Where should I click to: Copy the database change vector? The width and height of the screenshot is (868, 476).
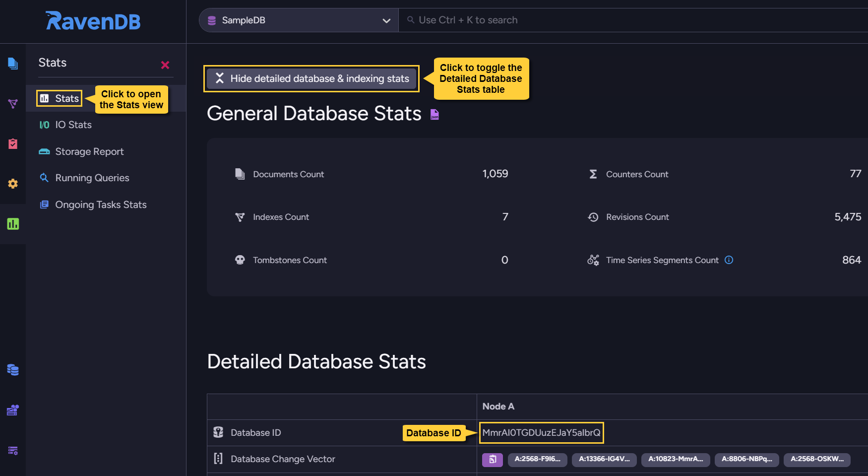click(x=493, y=460)
